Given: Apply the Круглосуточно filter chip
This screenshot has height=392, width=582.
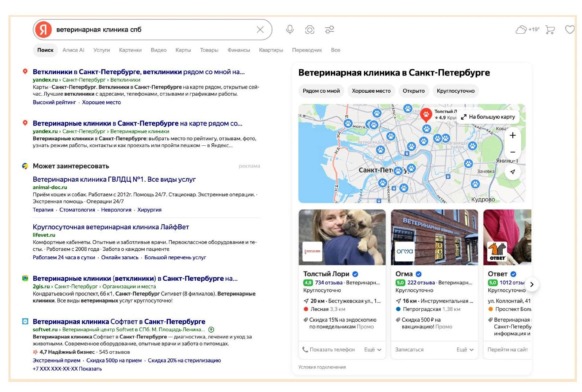Looking at the screenshot, I should pos(455,91).
